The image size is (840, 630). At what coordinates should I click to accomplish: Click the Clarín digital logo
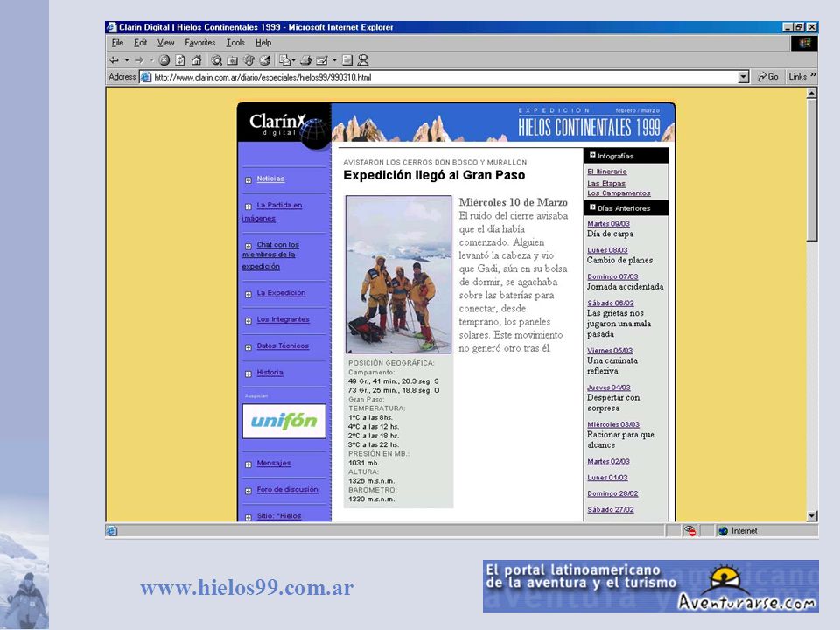(284, 126)
